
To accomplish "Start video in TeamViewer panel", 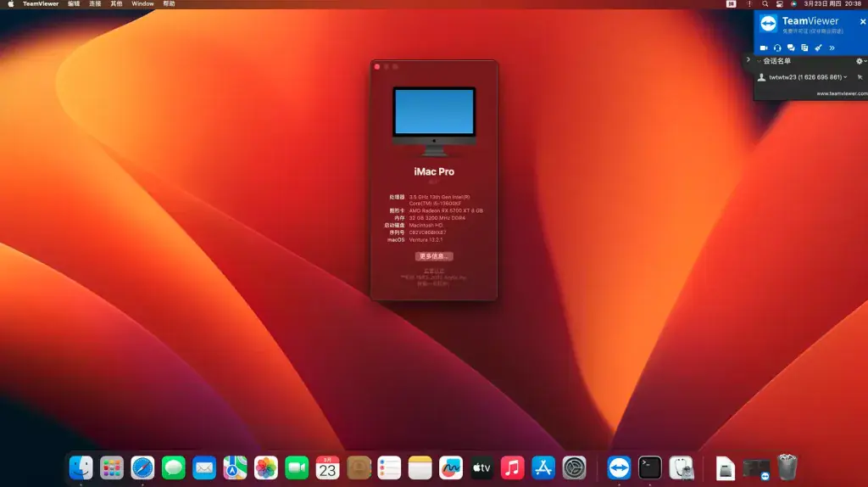I will (x=764, y=48).
